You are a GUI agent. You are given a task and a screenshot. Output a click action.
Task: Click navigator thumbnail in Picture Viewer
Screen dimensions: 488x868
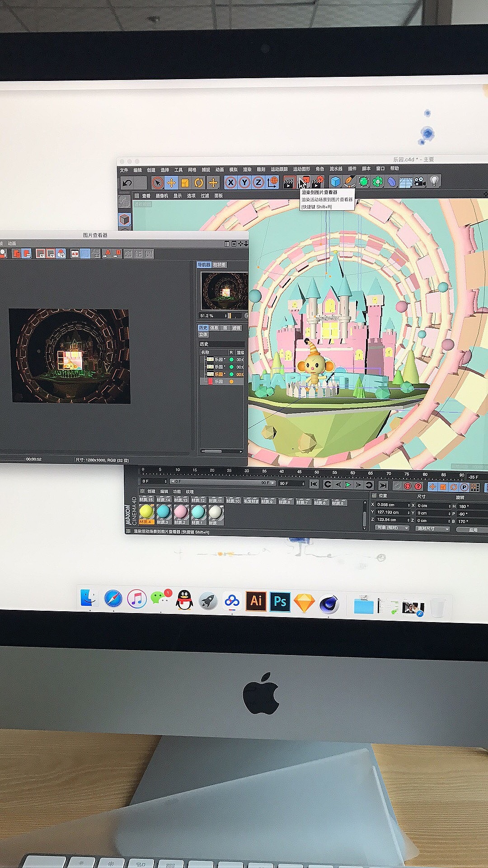click(225, 290)
